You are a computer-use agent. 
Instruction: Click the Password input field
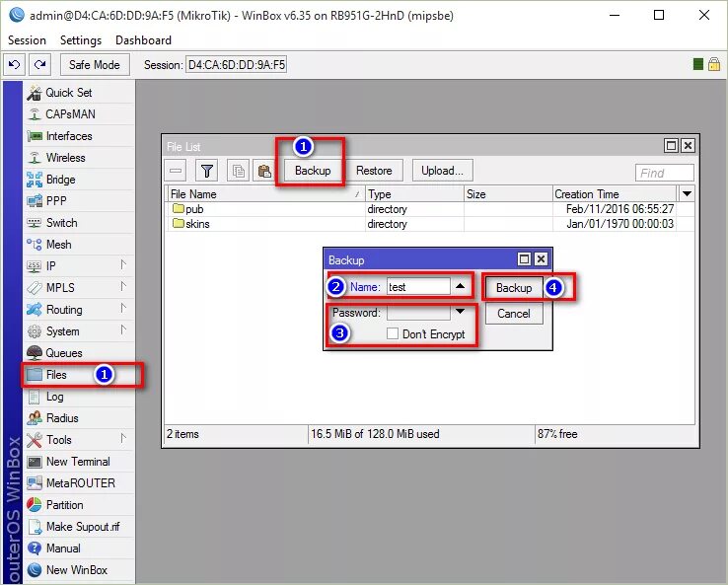[419, 312]
